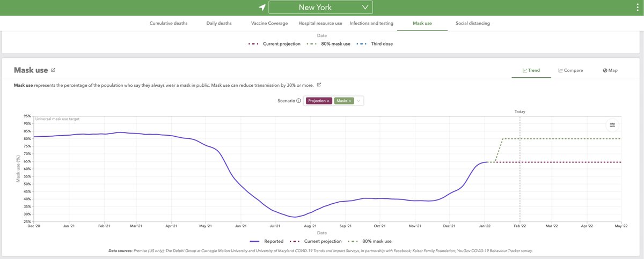Toggle Current projection in the upper legend
Screen dimensions: 644x259
(x=275, y=43)
